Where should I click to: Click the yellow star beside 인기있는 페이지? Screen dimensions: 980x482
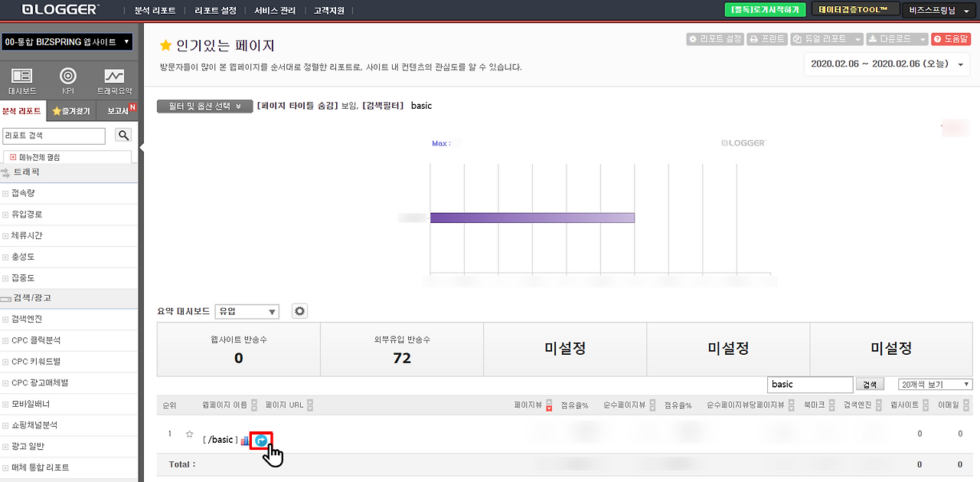point(165,46)
